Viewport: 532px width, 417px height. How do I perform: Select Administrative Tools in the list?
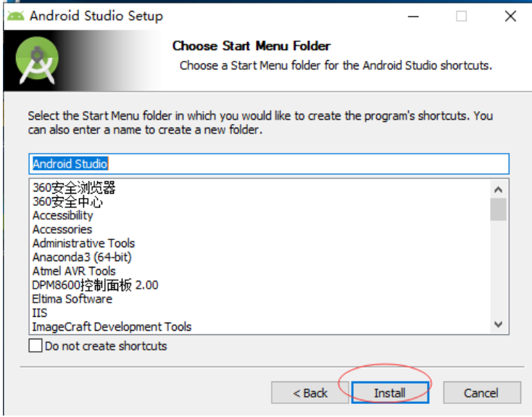point(83,243)
